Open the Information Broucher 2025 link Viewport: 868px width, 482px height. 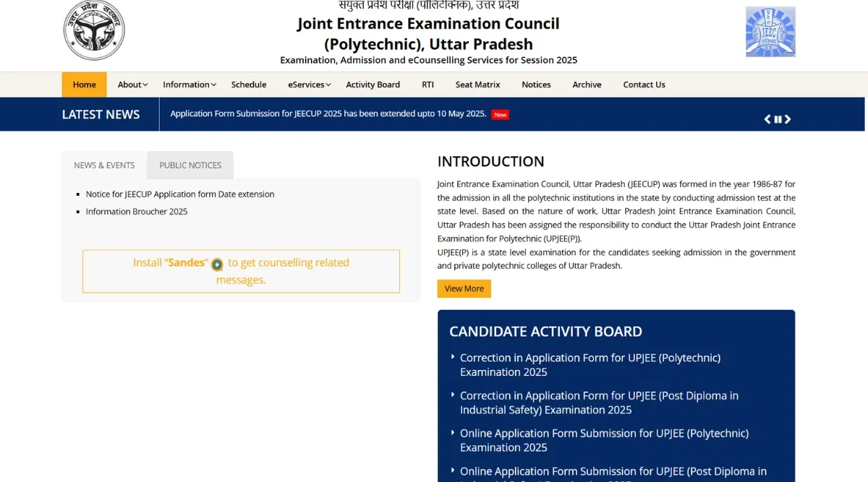pos(137,212)
